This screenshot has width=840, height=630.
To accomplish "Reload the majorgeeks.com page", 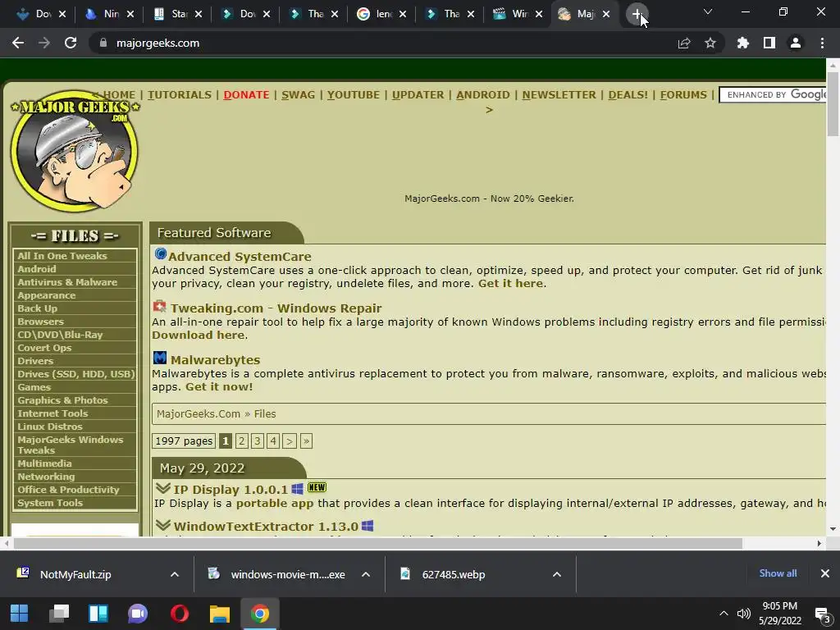I will pos(71,43).
